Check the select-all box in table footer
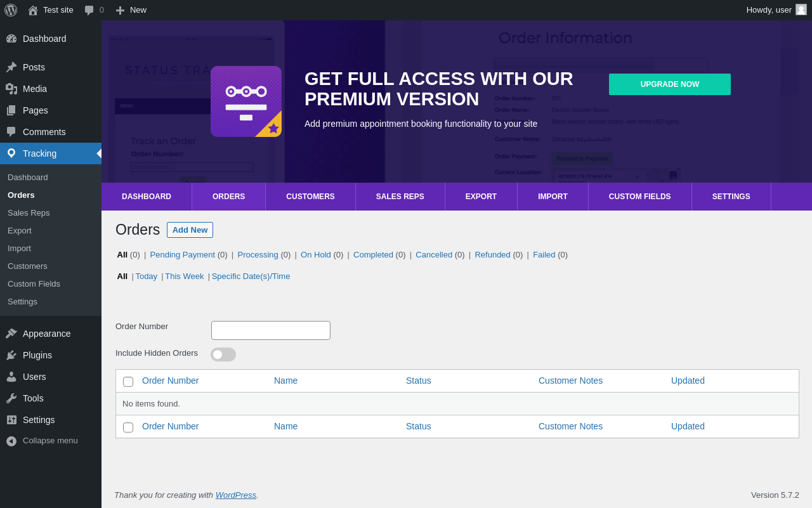812x508 pixels. [x=128, y=427]
